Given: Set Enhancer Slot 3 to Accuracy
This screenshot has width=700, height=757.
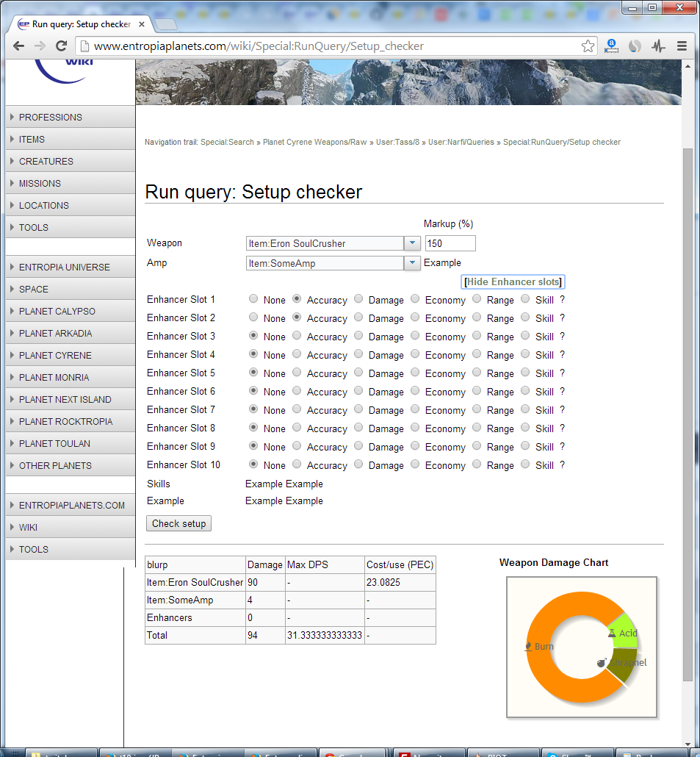Looking at the screenshot, I should 297,336.
